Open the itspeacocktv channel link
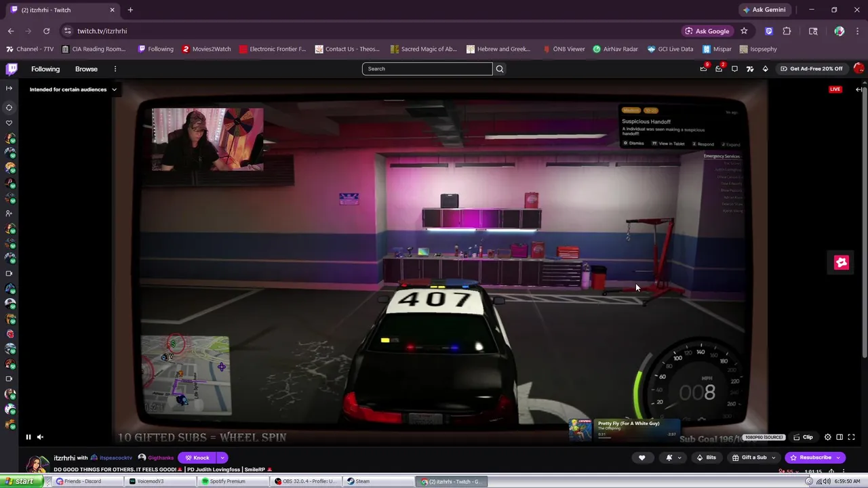Viewport: 868px width, 488px height. tap(116, 457)
